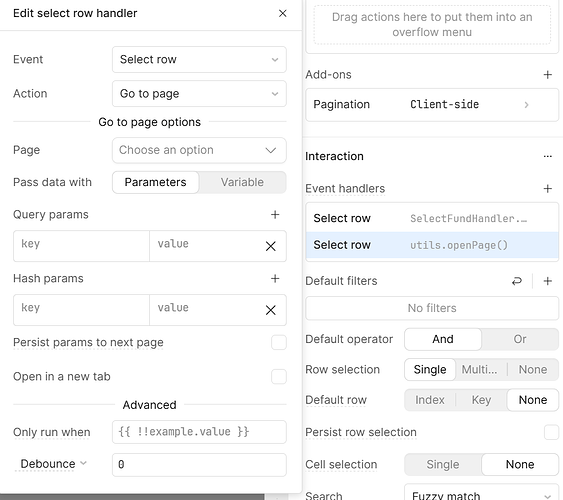Select the SelectFundHandler event handler row
The width and height of the screenshot is (563, 500).
point(432,218)
